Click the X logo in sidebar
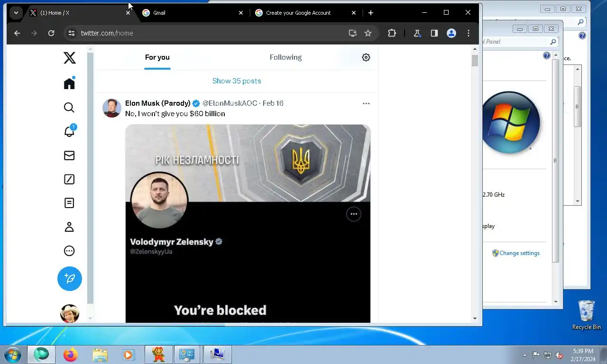Viewport: 607px width, 364px height. 69,58
